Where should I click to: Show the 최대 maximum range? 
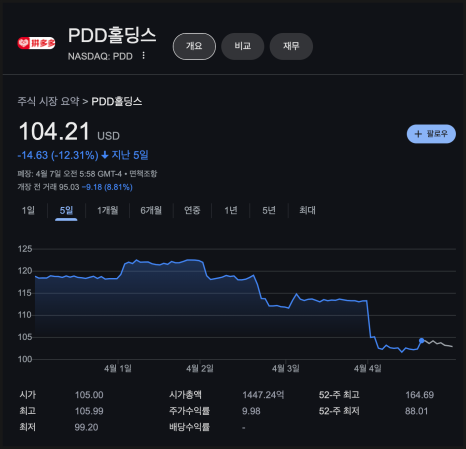pos(307,210)
